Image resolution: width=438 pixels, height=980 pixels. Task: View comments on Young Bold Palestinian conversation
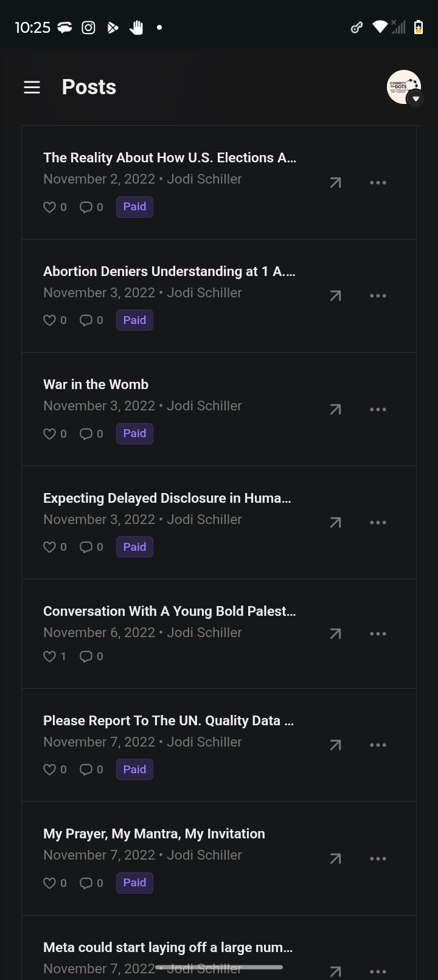[x=86, y=657]
